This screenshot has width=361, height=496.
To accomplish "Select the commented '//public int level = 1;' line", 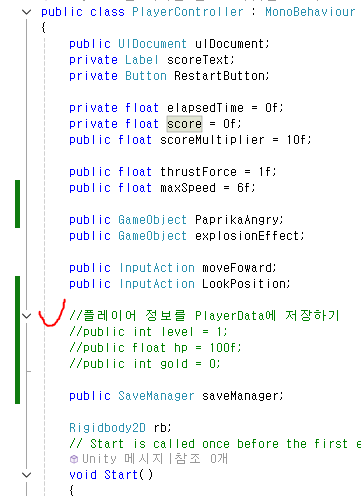I will [148, 332].
